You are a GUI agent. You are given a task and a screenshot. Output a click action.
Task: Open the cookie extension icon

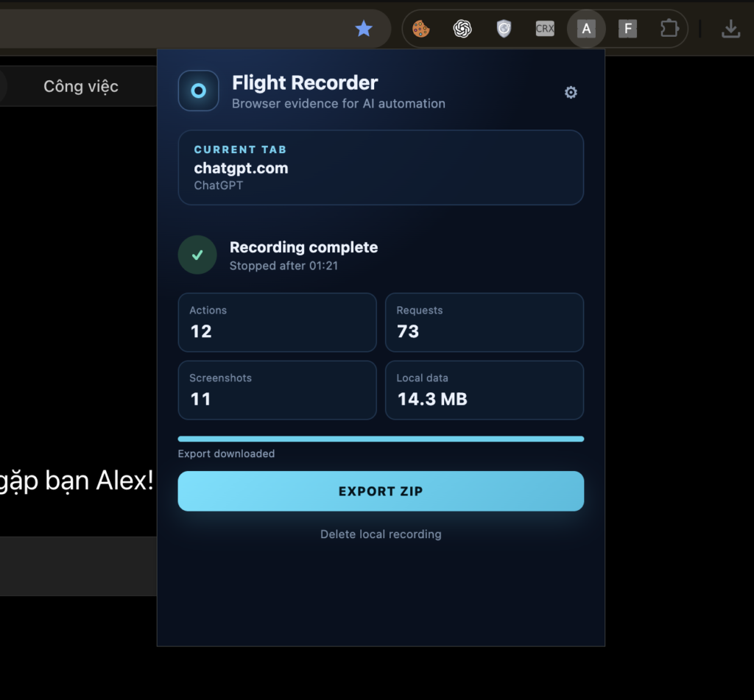[421, 29]
